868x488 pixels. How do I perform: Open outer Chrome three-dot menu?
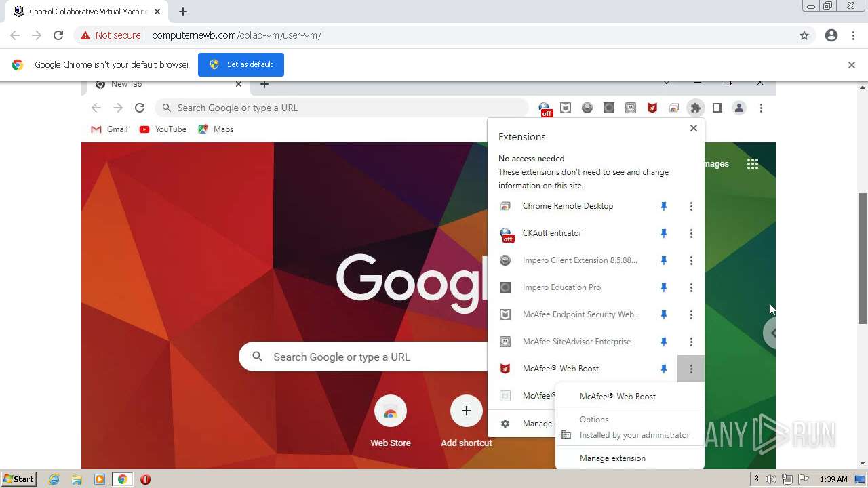(853, 35)
